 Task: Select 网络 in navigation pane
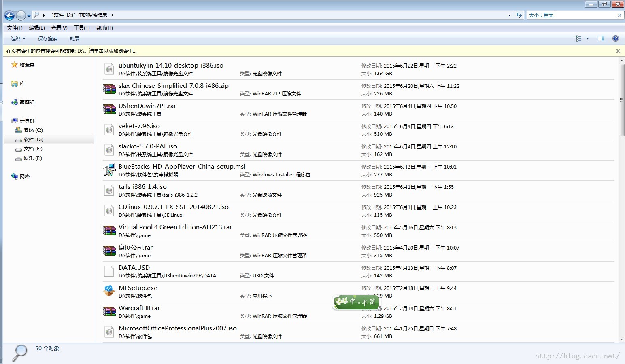25,177
